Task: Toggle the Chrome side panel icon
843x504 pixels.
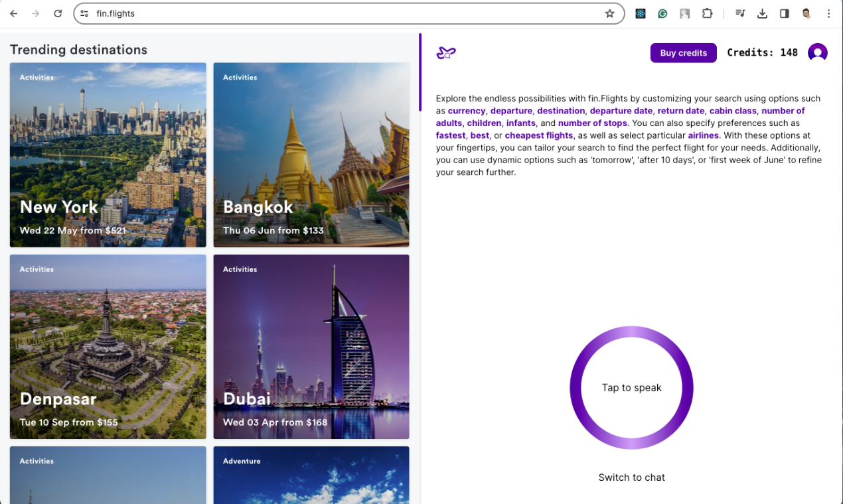Action: pyautogui.click(x=784, y=13)
